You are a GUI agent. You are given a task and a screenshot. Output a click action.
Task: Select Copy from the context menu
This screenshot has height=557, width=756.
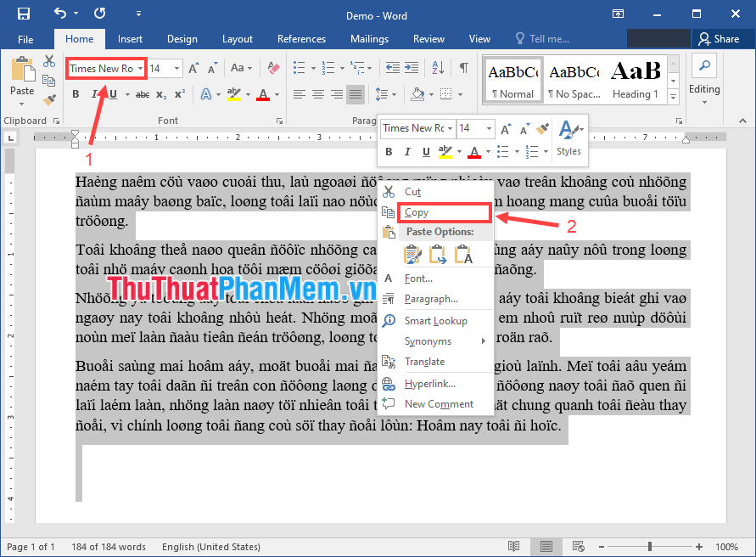(417, 212)
